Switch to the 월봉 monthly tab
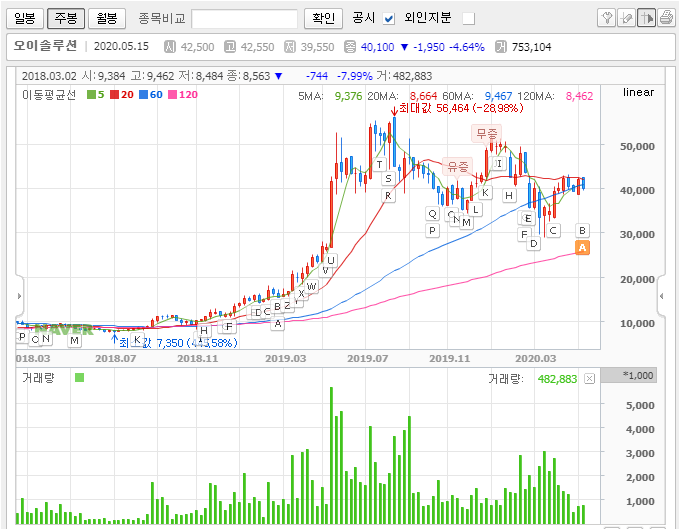The image size is (679, 529). [107, 18]
